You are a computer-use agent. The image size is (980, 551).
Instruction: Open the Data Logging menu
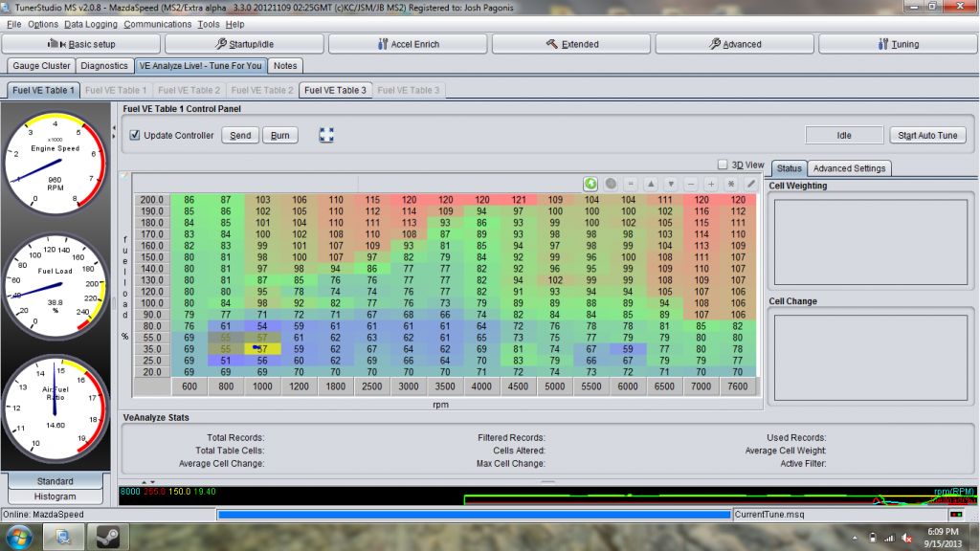pyautogui.click(x=91, y=24)
